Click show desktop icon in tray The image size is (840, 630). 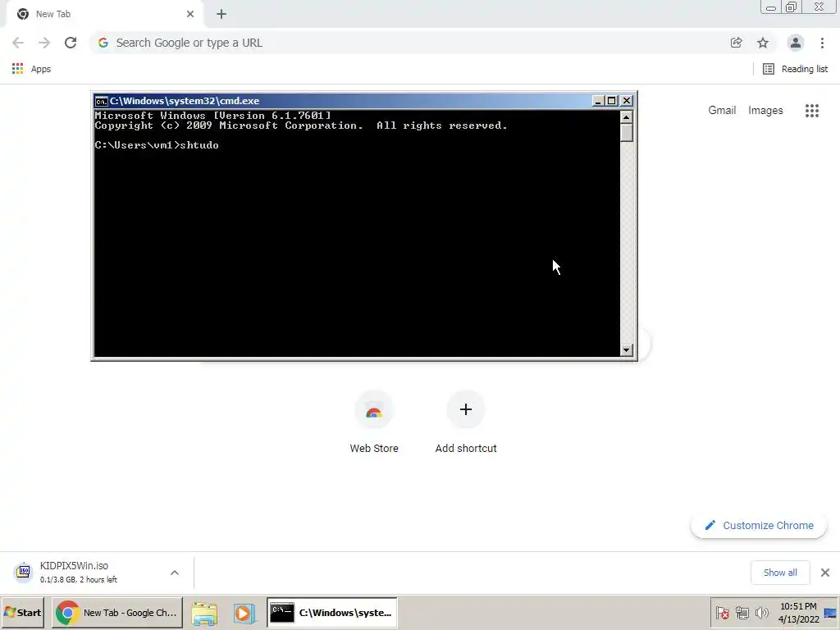click(x=830, y=612)
